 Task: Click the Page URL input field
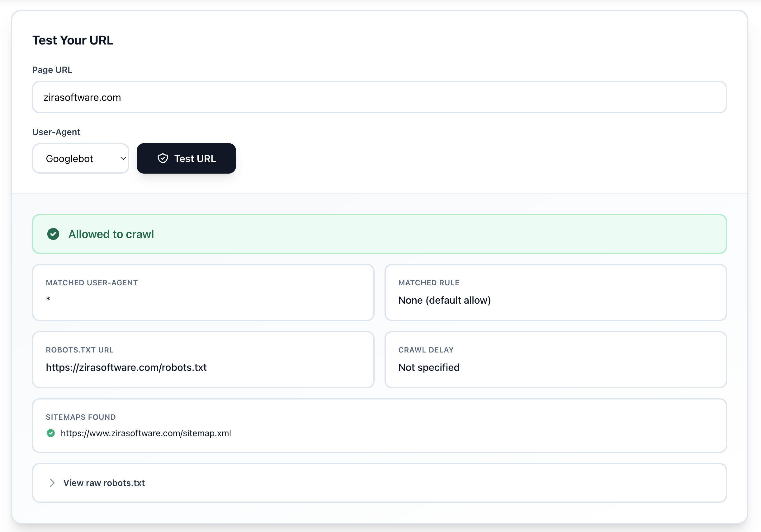tap(379, 97)
